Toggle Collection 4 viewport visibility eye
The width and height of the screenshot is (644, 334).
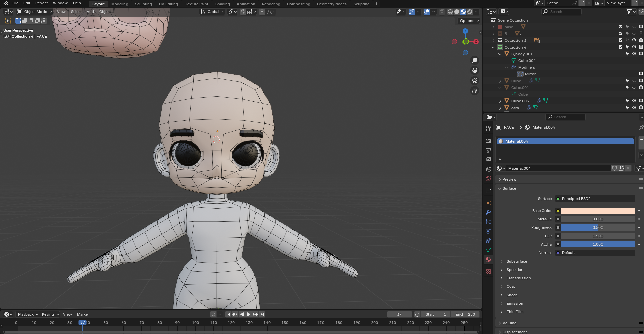click(634, 47)
